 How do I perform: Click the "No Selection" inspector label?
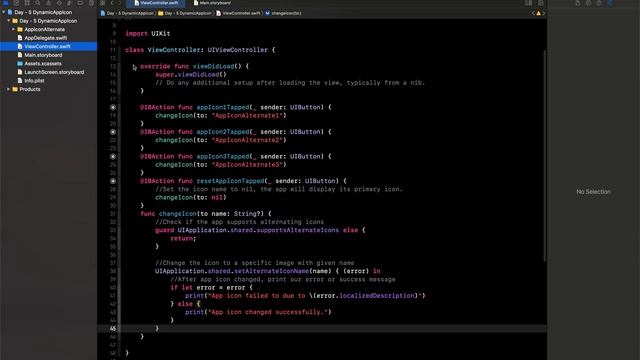click(x=593, y=192)
